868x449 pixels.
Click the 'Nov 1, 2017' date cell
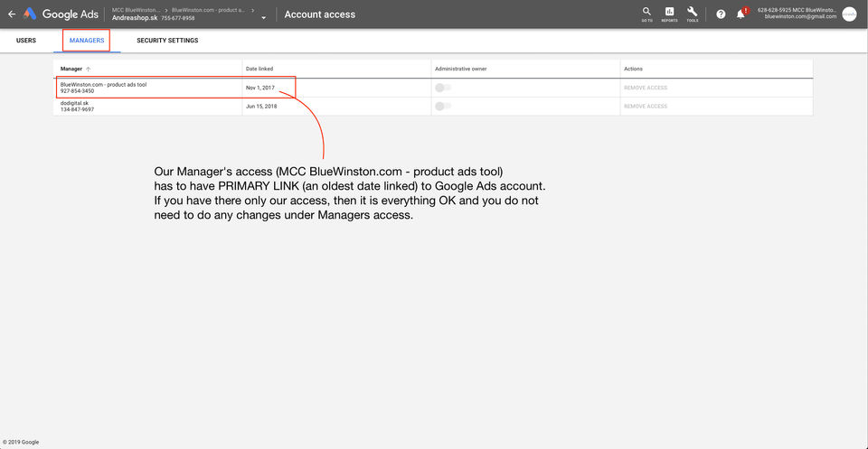(x=260, y=88)
